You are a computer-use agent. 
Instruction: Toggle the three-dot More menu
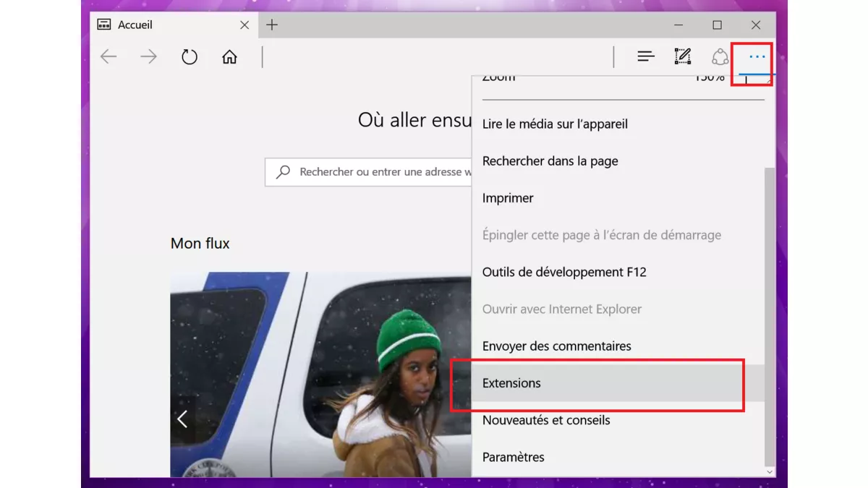tap(757, 56)
